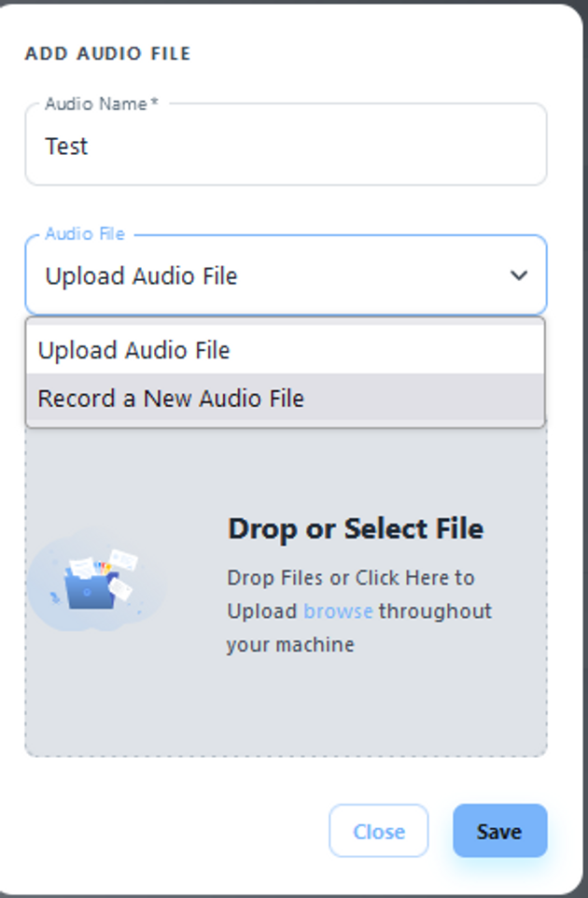Expand the Audio File dropdown chevron
This screenshot has height=898, width=588.
(519, 275)
